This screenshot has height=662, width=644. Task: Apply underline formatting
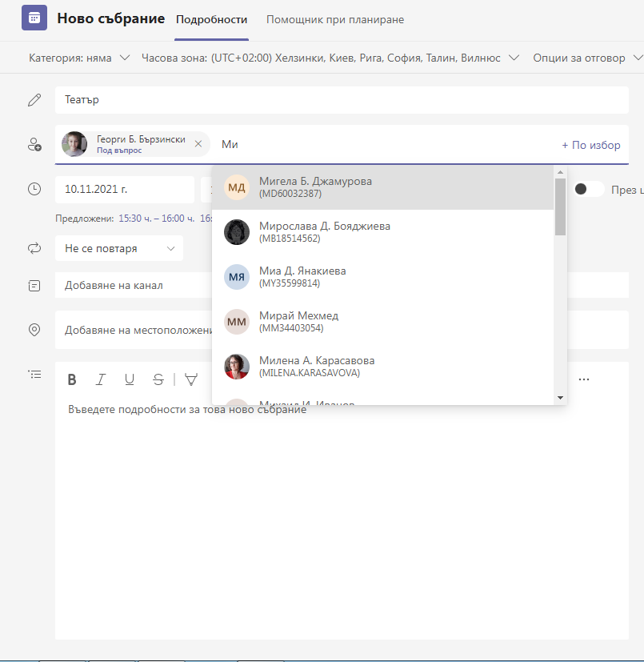click(x=130, y=379)
